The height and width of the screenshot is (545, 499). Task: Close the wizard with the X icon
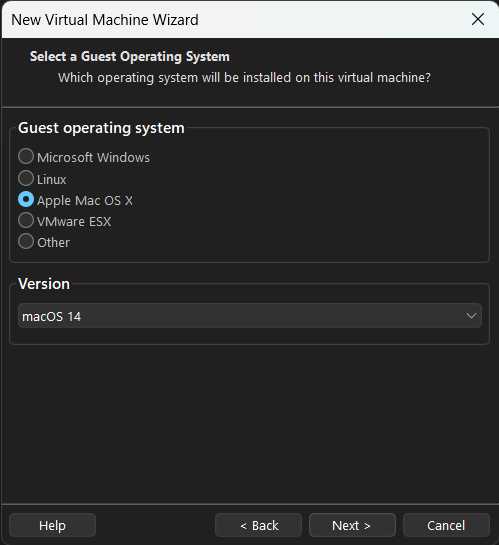click(x=478, y=19)
